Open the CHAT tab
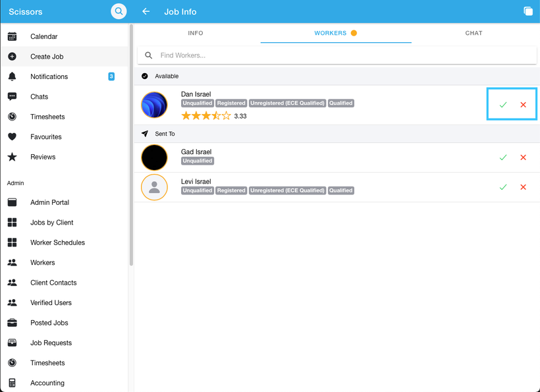This screenshot has height=392, width=540. click(x=473, y=33)
